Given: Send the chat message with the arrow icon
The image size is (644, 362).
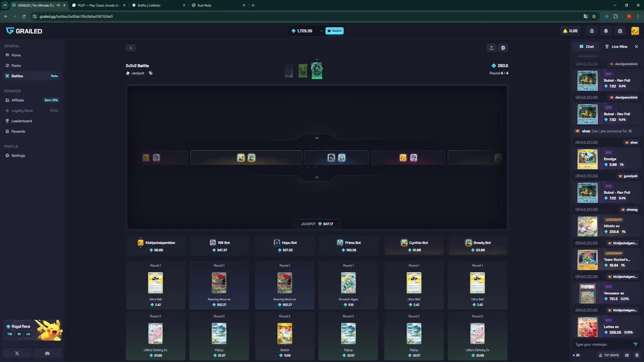Looking at the screenshot, I should (x=635, y=344).
